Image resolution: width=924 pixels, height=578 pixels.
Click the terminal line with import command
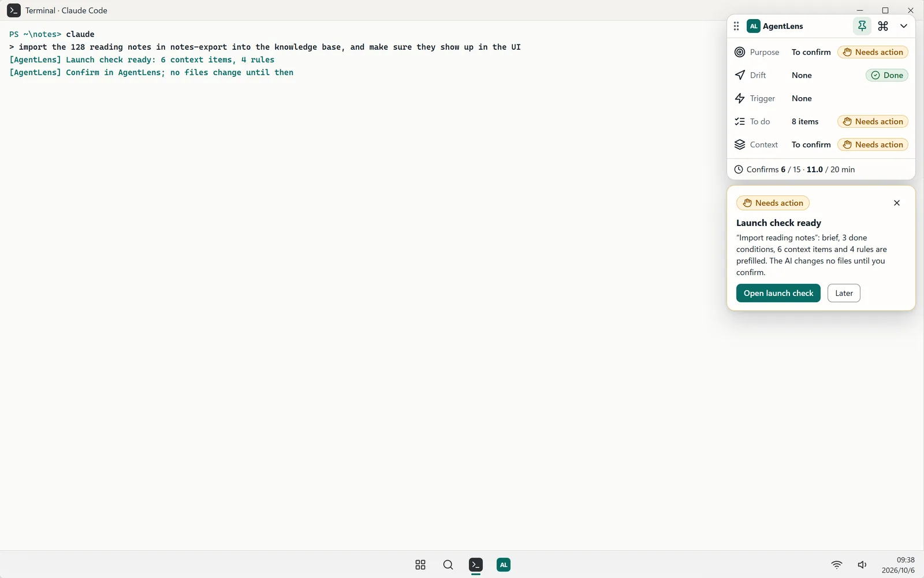coord(265,47)
